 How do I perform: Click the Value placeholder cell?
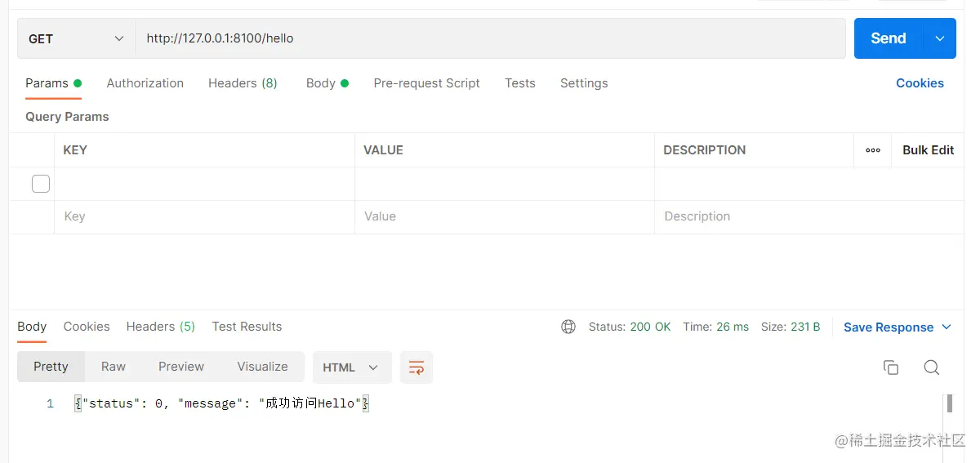(505, 217)
